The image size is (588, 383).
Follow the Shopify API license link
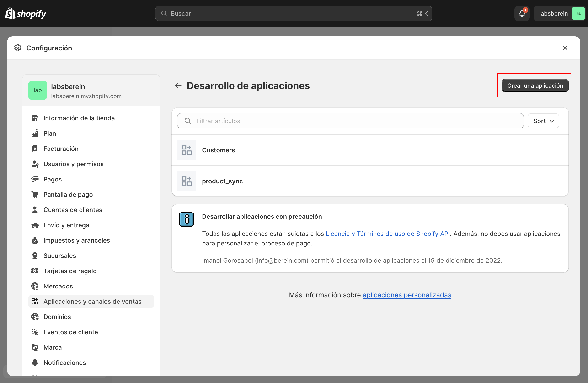click(x=388, y=234)
